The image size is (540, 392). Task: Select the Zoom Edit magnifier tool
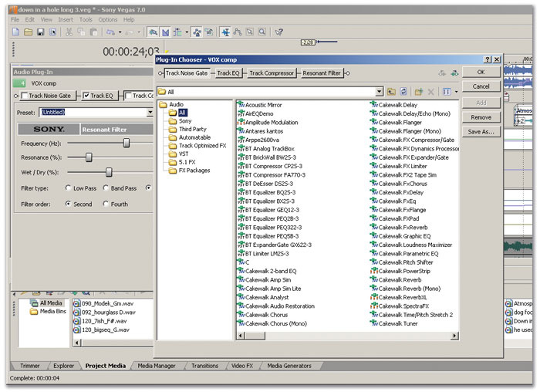click(262, 32)
